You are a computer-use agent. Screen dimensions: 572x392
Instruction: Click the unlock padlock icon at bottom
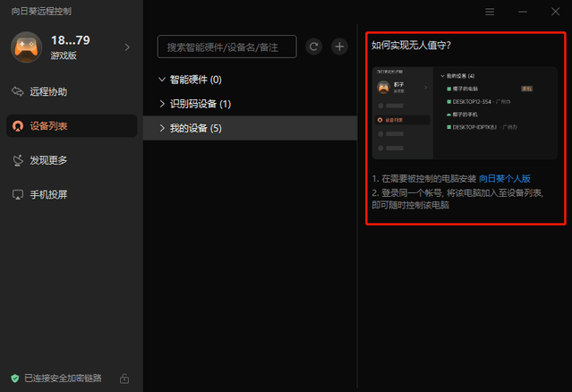tap(124, 378)
